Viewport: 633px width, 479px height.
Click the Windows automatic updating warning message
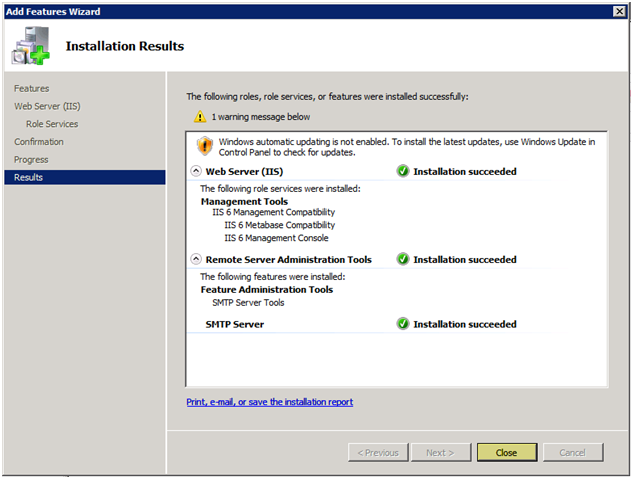(x=407, y=147)
